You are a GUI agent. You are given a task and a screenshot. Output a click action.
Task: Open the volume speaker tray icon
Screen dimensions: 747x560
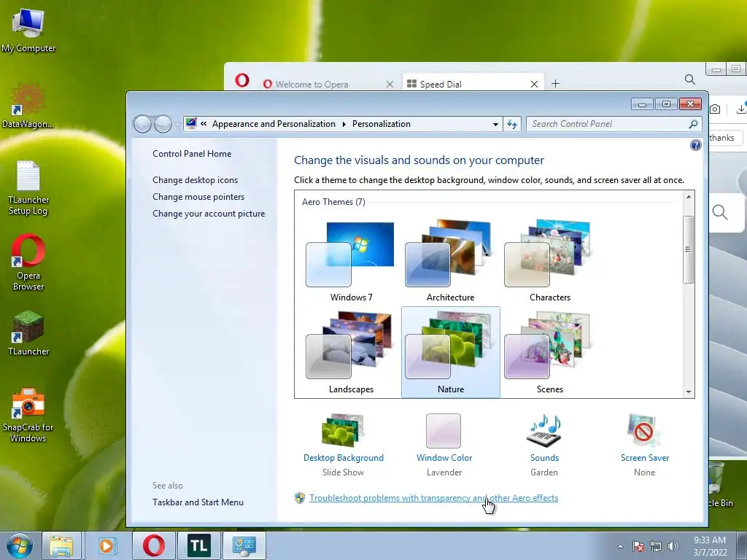point(673,546)
